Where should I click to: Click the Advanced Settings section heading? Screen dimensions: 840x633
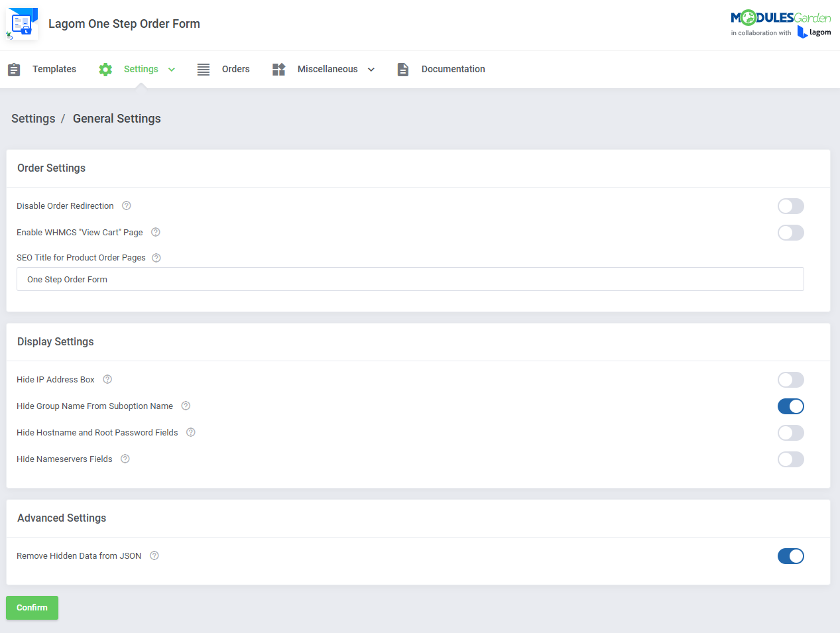(62, 518)
